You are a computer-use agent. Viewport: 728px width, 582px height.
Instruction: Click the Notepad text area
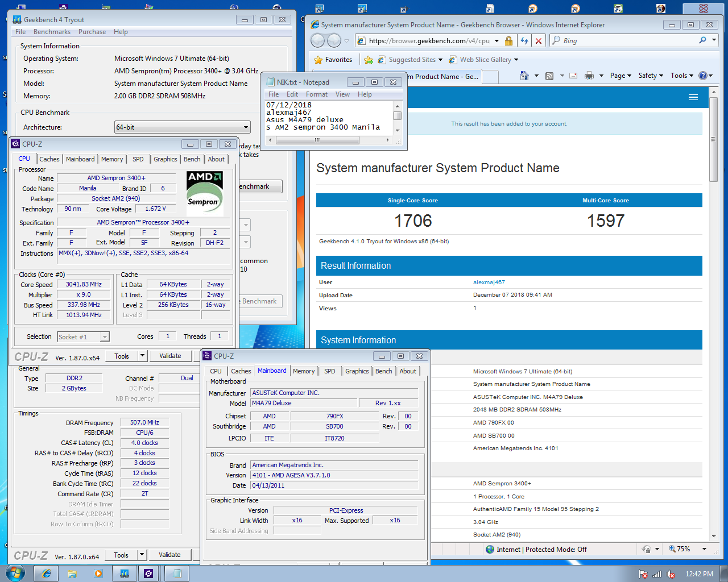(329, 118)
